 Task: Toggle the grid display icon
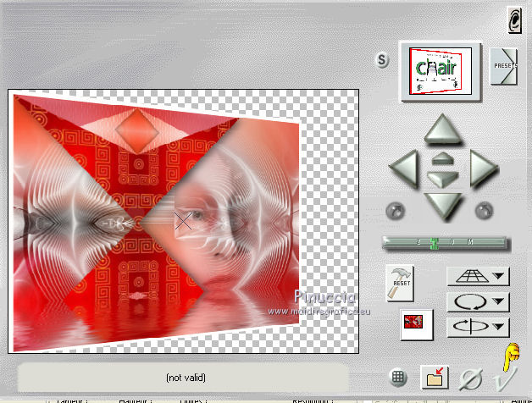(x=398, y=377)
